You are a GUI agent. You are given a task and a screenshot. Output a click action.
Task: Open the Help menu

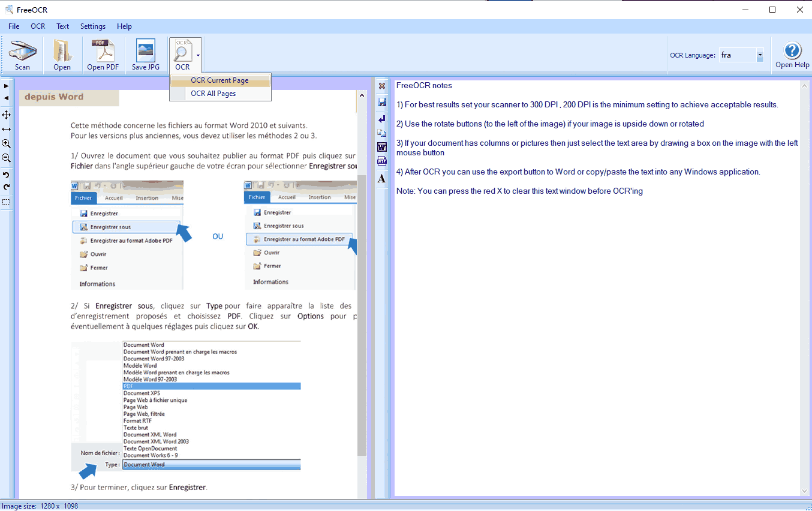click(x=125, y=26)
